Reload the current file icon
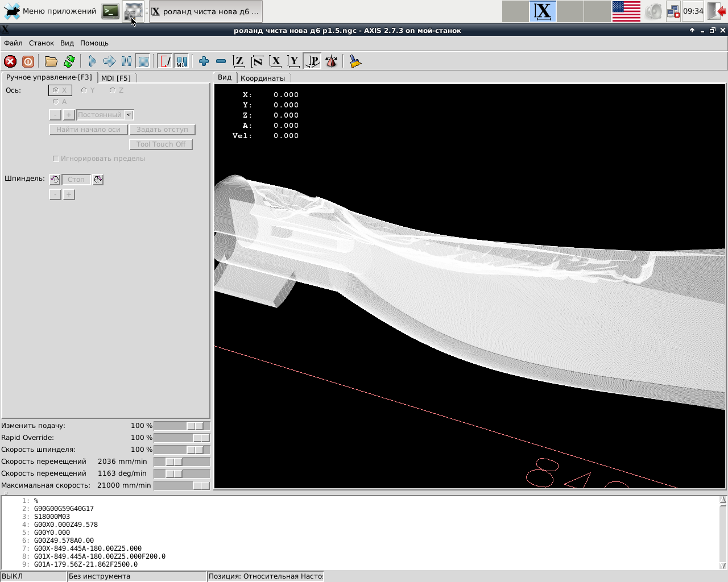The image size is (728, 582). pos(69,61)
